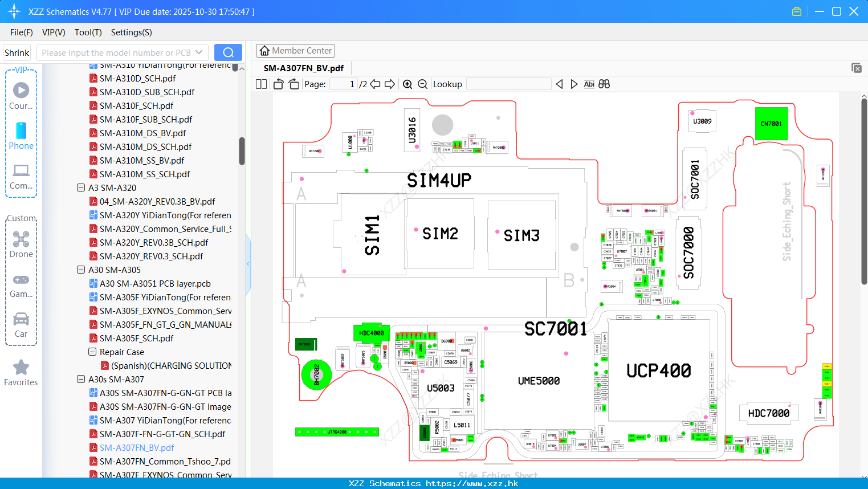Viewport: 868px width, 489px height.
Task: Find previous lookup result
Action: coord(559,84)
